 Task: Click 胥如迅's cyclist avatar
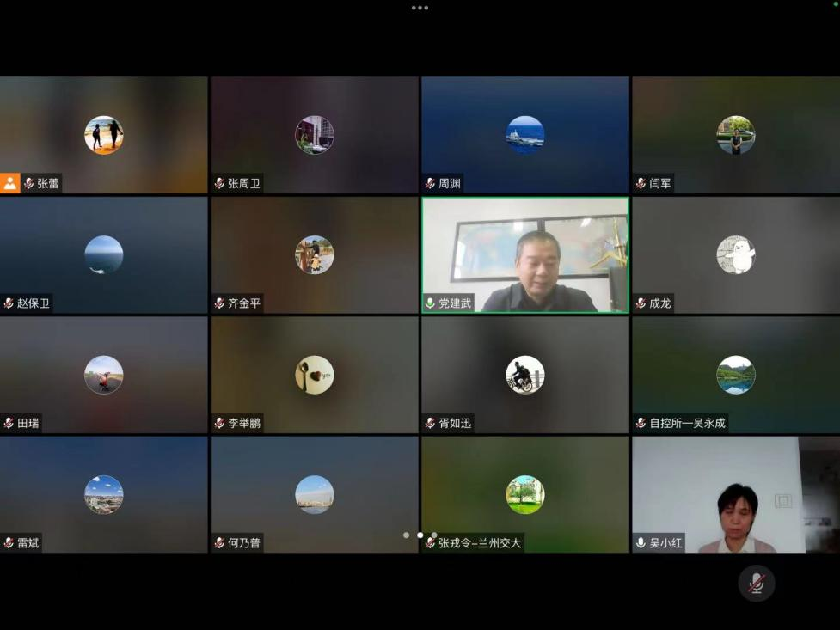pos(524,375)
